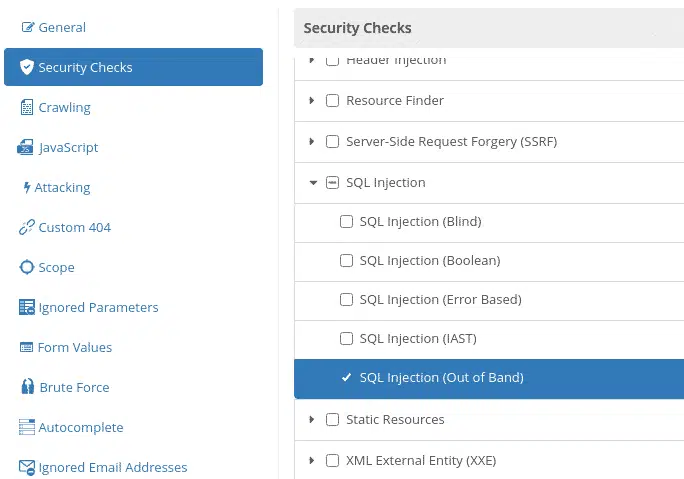Screen dimensions: 684x479
Task: Click the Attacking lightning bolt icon
Action: [27, 188]
